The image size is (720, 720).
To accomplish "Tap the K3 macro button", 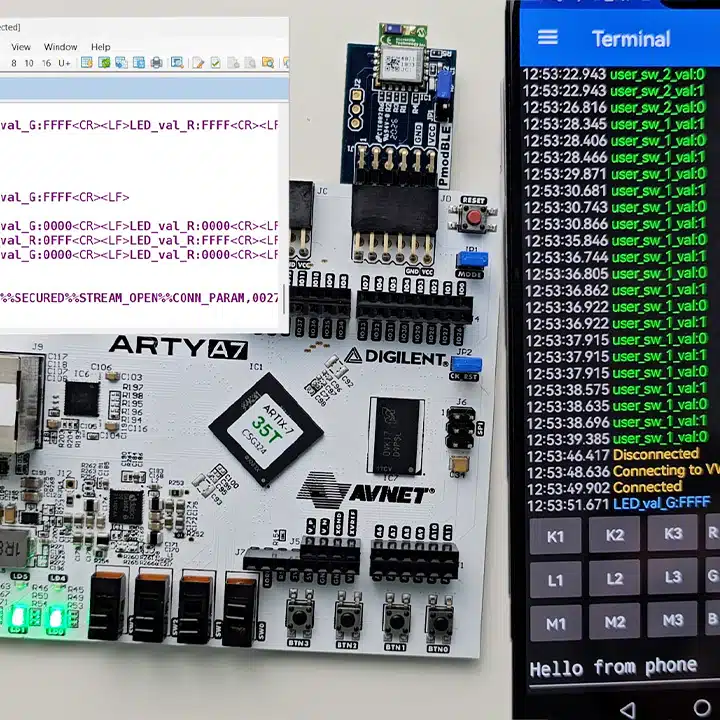I will (673, 533).
